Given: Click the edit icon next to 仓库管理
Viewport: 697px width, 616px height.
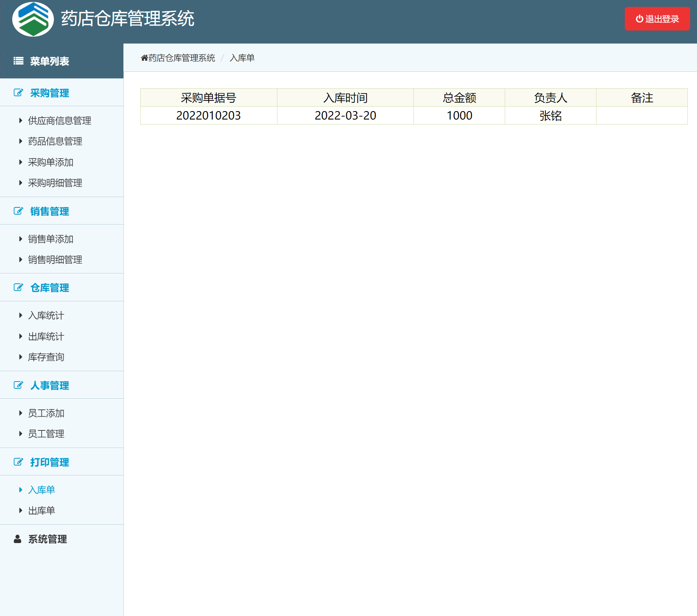Looking at the screenshot, I should tap(18, 287).
